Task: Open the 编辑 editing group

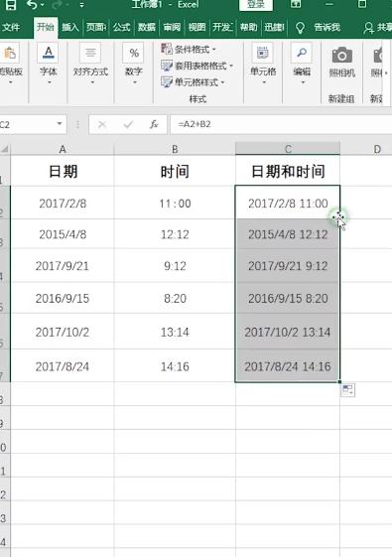Action: coord(302,64)
